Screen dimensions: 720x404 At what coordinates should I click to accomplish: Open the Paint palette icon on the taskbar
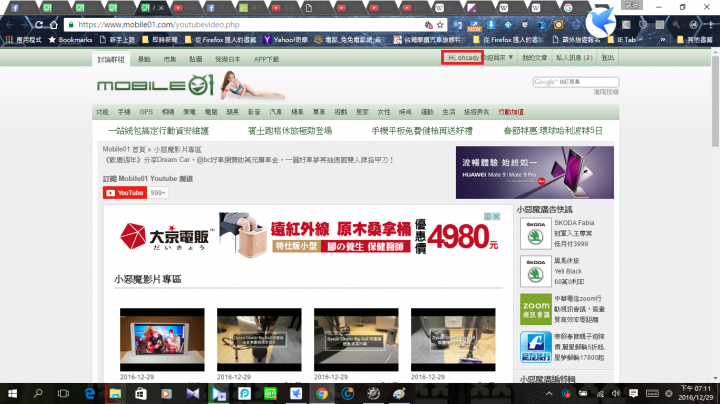(x=399, y=393)
